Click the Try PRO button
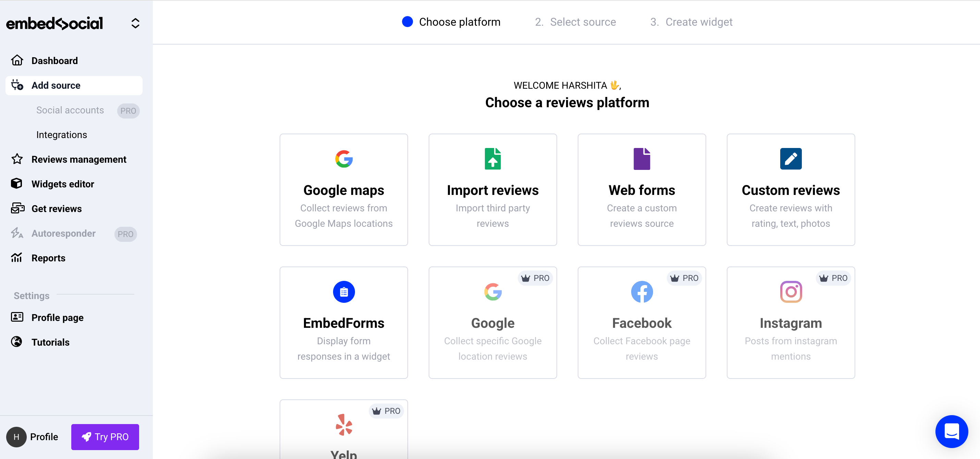This screenshot has width=980, height=459. pyautogui.click(x=105, y=437)
